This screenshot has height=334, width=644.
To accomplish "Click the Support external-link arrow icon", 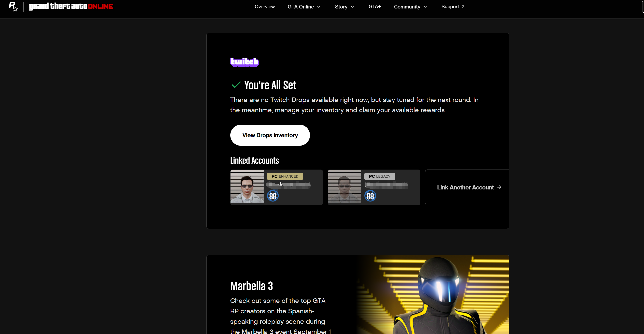I will [x=463, y=7].
